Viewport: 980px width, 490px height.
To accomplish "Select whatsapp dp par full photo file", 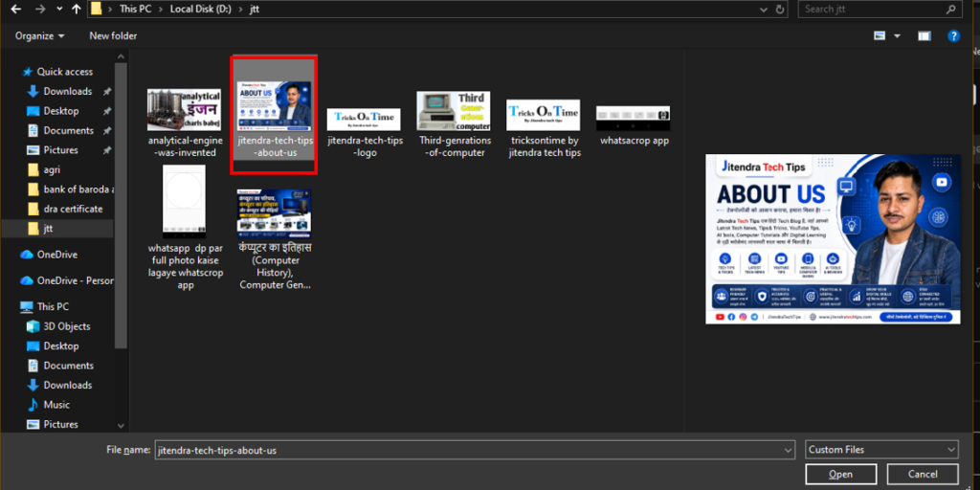I will coord(185,227).
